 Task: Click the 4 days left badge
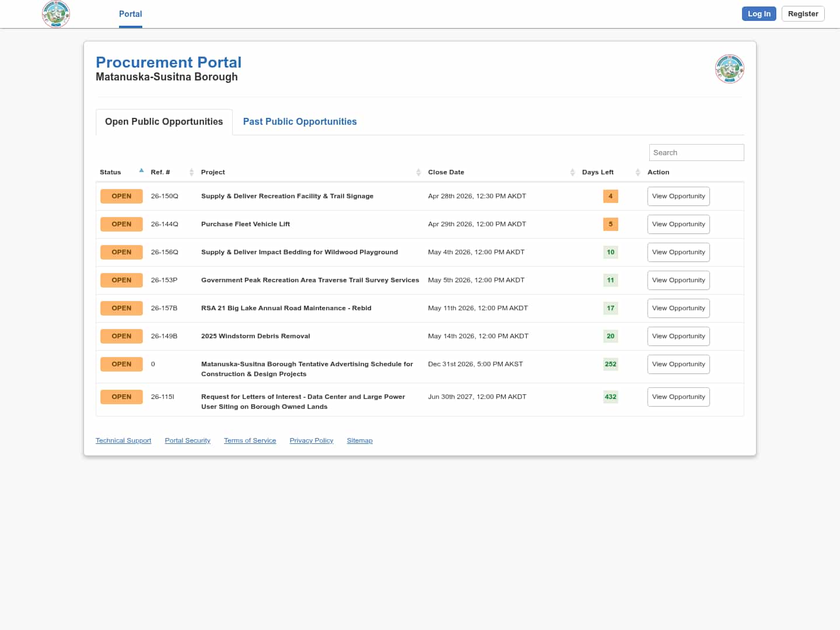click(x=610, y=196)
